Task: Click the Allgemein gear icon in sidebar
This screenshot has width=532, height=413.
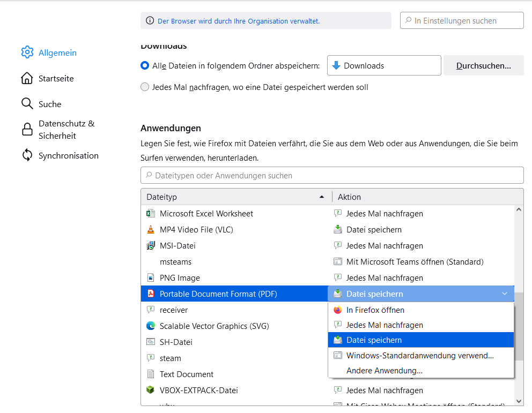Action: 27,52
